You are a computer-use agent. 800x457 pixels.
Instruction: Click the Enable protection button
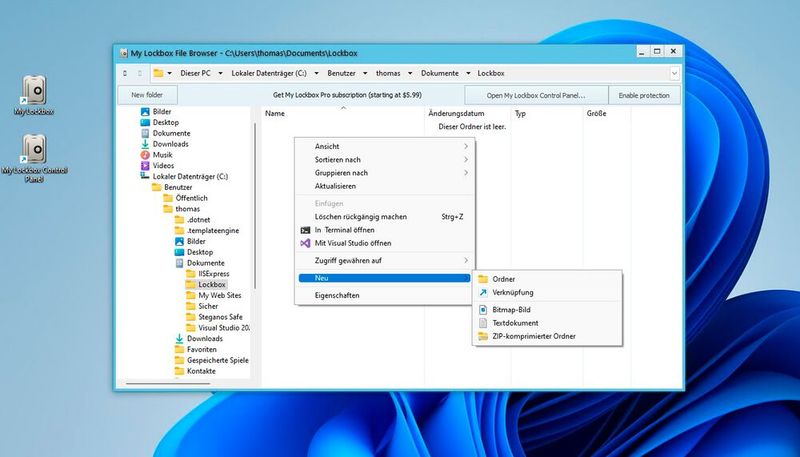[645, 95]
